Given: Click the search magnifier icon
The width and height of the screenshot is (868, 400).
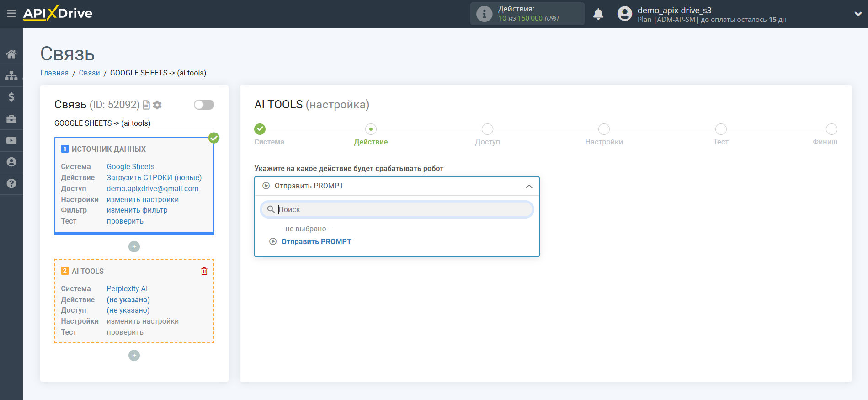Looking at the screenshot, I should coord(271,209).
